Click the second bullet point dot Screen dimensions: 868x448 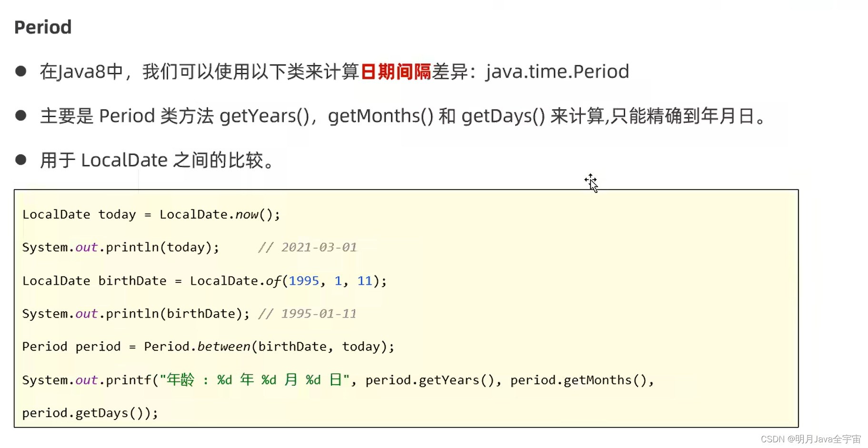tap(20, 116)
